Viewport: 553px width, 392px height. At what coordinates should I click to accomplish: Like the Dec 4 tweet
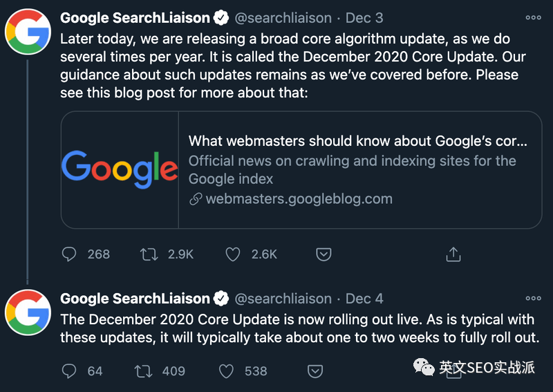point(226,371)
